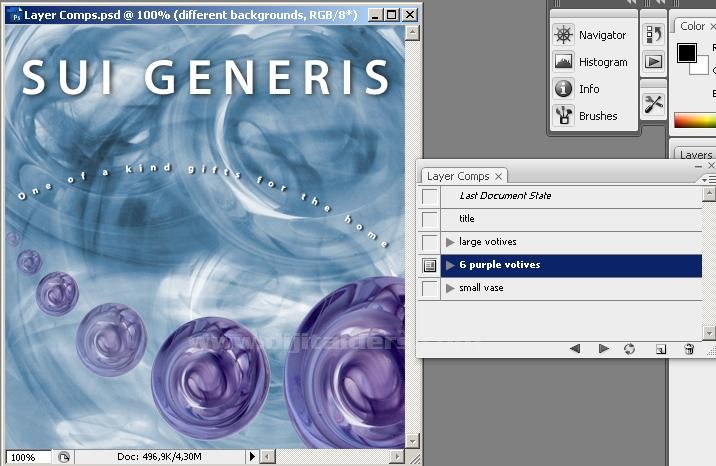The width and height of the screenshot is (716, 466).
Task: Pick a color from the color ramp
Action: click(x=695, y=120)
